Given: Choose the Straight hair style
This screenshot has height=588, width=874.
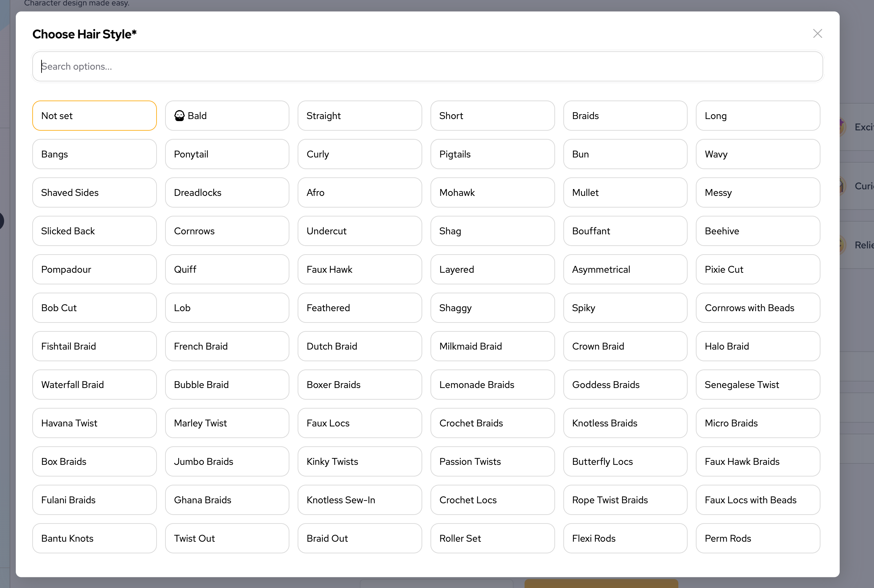Looking at the screenshot, I should point(359,116).
